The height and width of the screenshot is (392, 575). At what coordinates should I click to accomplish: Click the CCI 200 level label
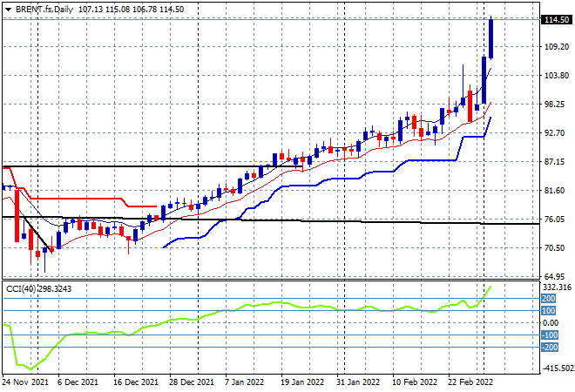(x=549, y=299)
